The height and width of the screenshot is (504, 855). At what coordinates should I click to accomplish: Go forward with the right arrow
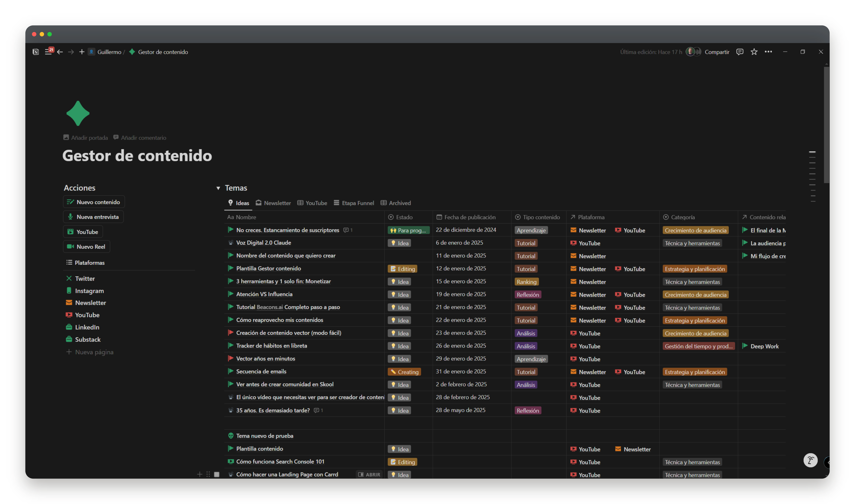tap(71, 52)
